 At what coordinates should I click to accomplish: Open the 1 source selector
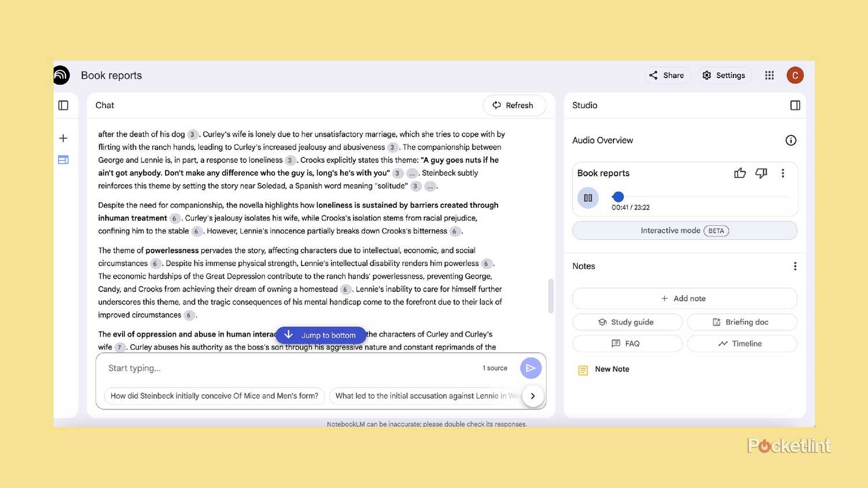tap(495, 368)
